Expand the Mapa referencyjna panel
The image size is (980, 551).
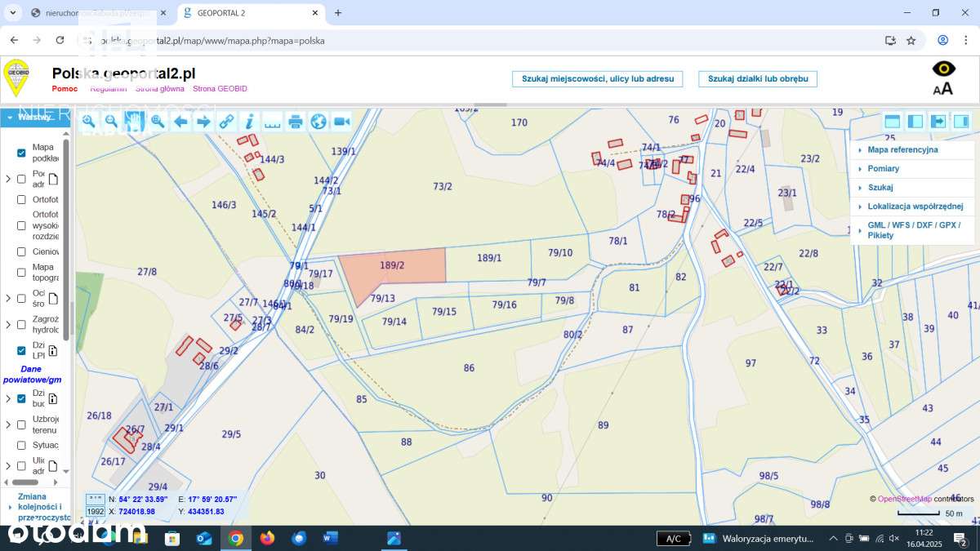[902, 150]
